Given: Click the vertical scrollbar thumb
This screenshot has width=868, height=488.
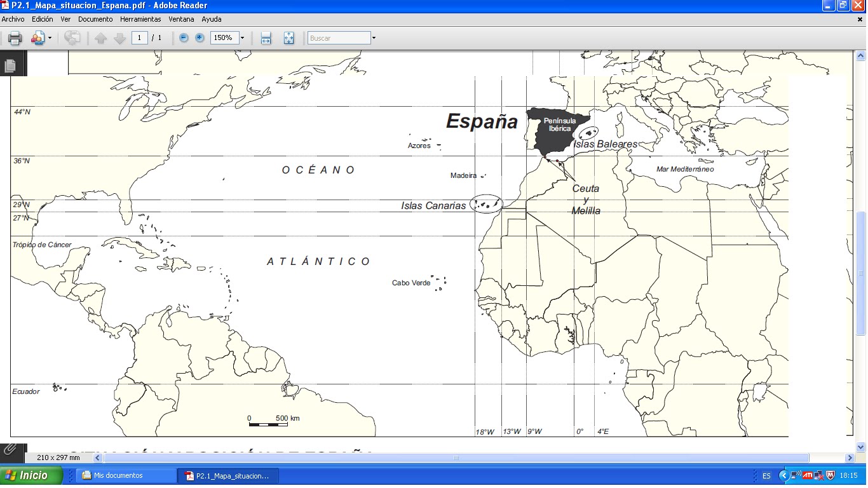Looking at the screenshot, I should pos(862,273).
